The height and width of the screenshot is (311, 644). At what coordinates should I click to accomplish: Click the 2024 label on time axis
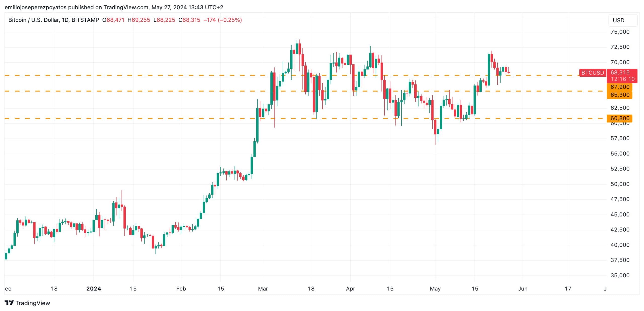94,289
